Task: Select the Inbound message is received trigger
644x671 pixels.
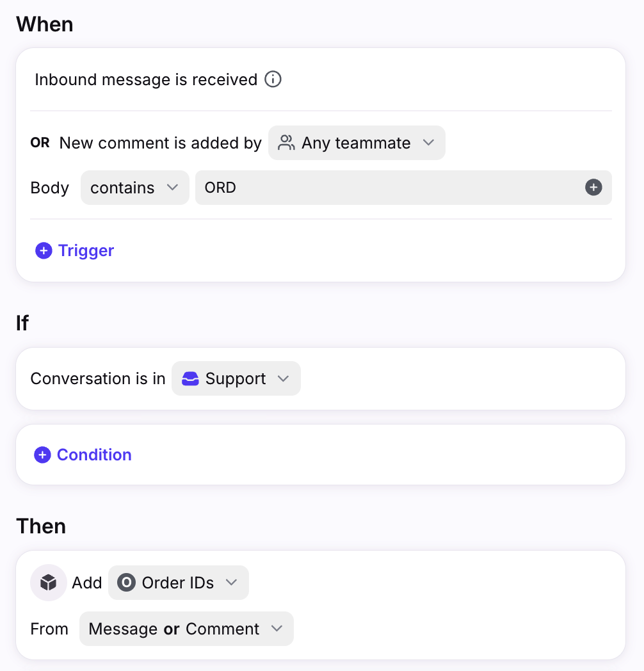Action: pos(146,79)
